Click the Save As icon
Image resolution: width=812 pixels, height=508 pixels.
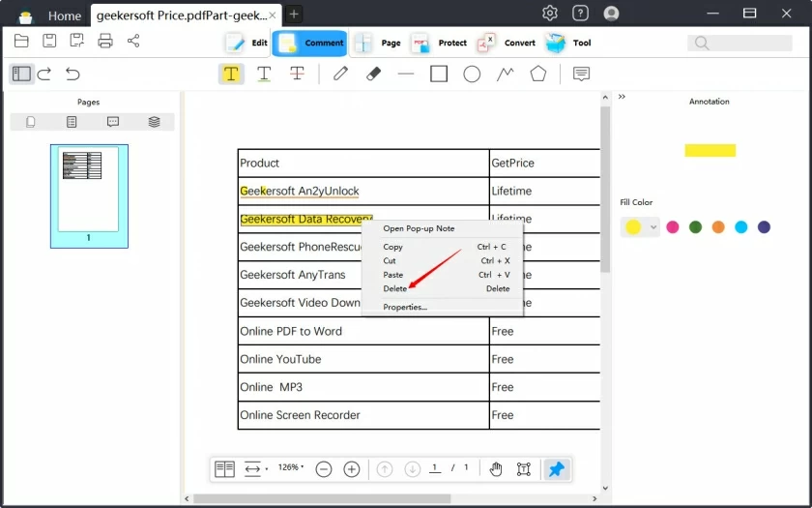[x=77, y=41]
